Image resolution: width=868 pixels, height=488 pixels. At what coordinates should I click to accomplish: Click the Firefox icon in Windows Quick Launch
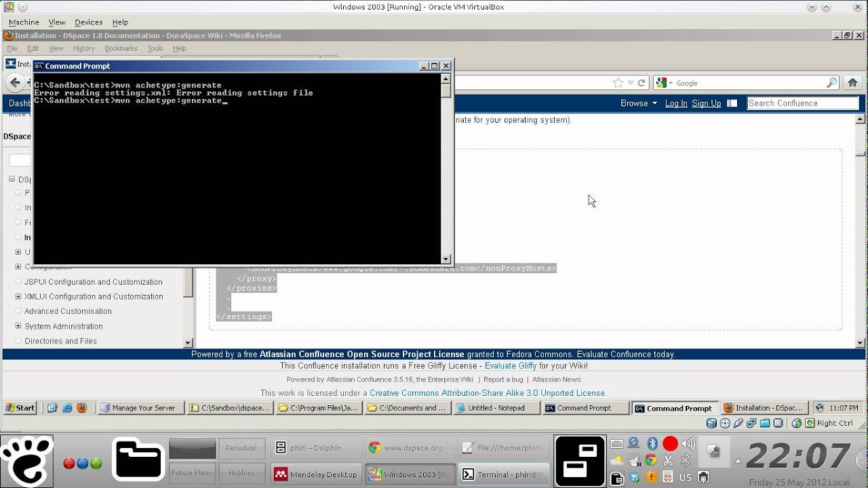tap(82, 408)
